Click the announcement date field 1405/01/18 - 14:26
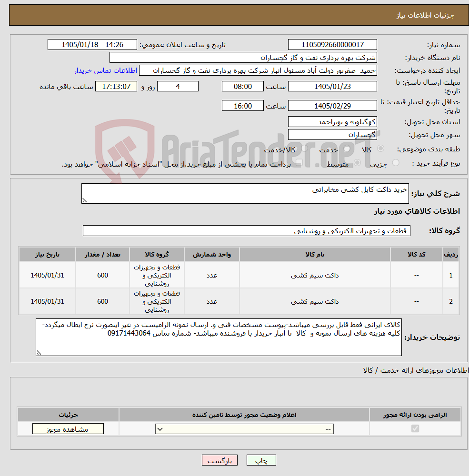Image resolution: width=469 pixels, height=476 pixels. (x=92, y=45)
